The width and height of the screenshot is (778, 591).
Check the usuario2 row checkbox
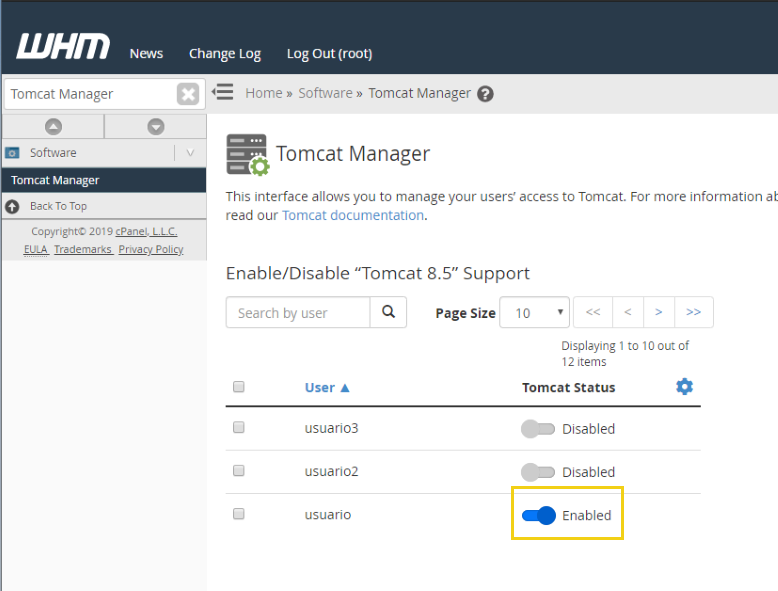pos(239,470)
